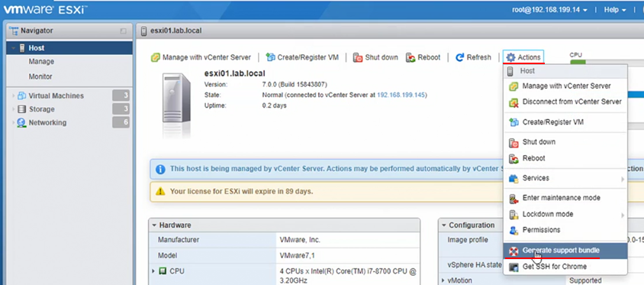644x285 pixels.
Task: Click the Networking count badge 6
Action: [x=121, y=122]
